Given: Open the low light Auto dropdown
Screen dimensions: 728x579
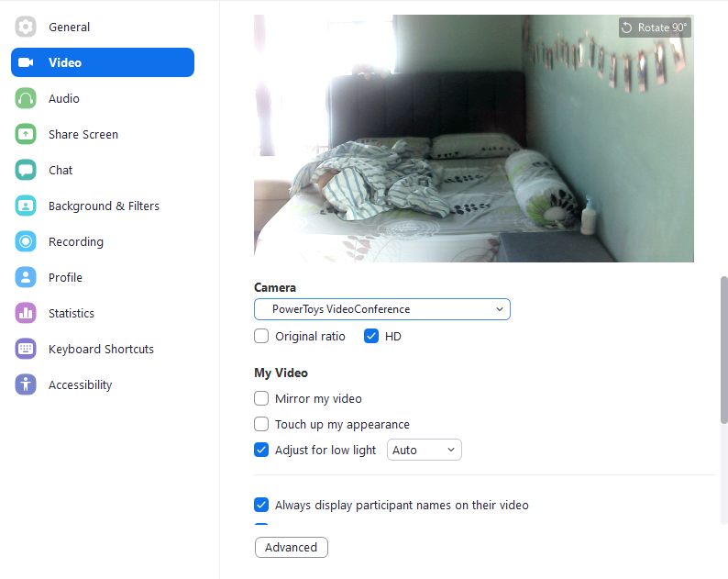Looking at the screenshot, I should point(425,450).
